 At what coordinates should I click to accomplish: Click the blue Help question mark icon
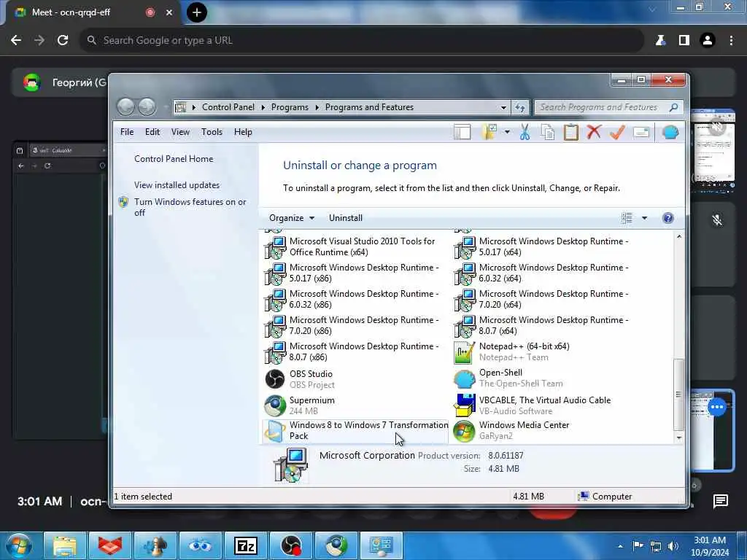[668, 218]
